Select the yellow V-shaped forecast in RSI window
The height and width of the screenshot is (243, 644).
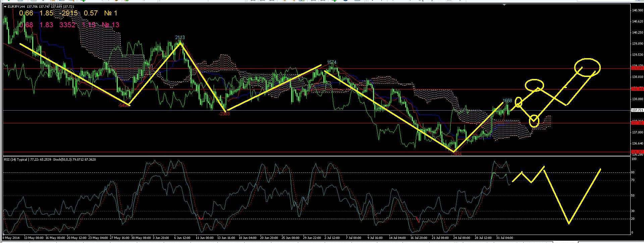point(569,202)
